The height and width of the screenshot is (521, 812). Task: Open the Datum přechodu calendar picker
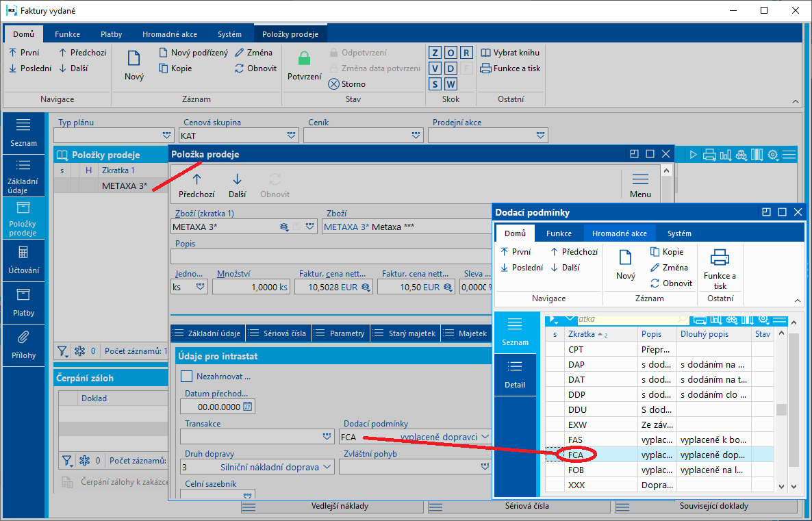[x=248, y=407]
